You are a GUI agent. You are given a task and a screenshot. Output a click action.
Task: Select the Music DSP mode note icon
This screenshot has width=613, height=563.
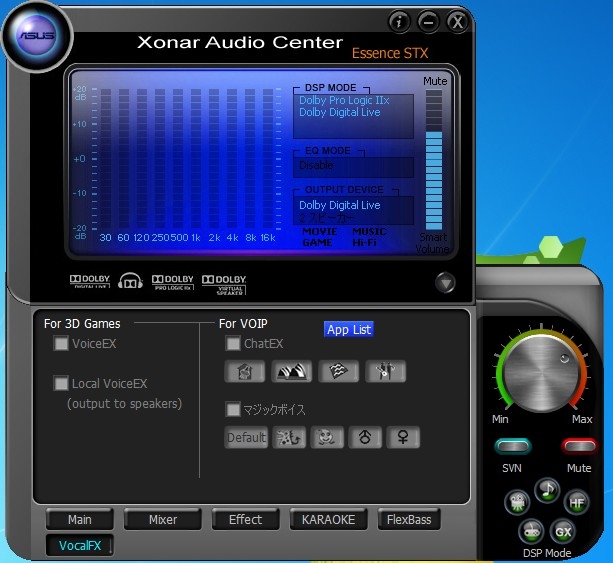click(x=547, y=490)
